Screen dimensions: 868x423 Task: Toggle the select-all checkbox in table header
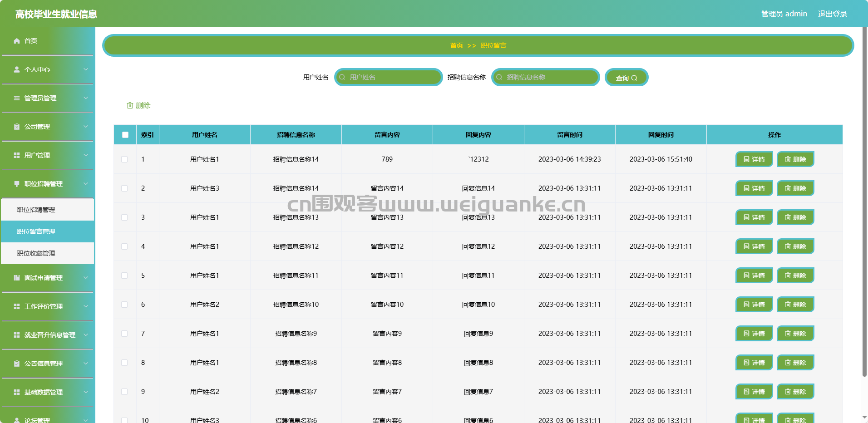point(125,135)
